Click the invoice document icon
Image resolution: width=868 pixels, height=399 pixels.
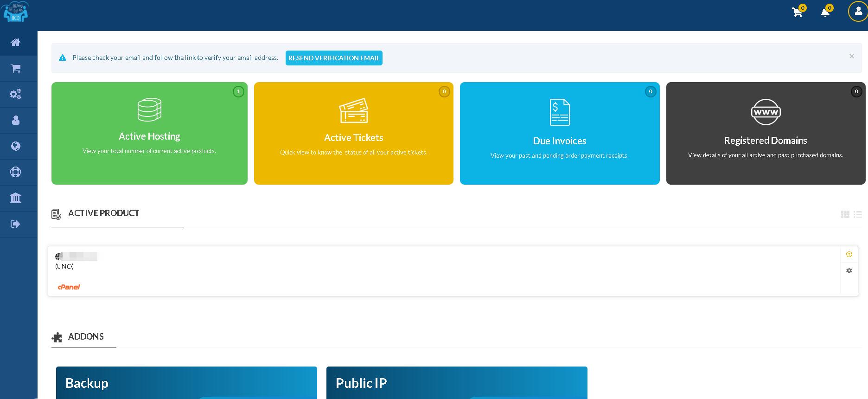pyautogui.click(x=560, y=112)
